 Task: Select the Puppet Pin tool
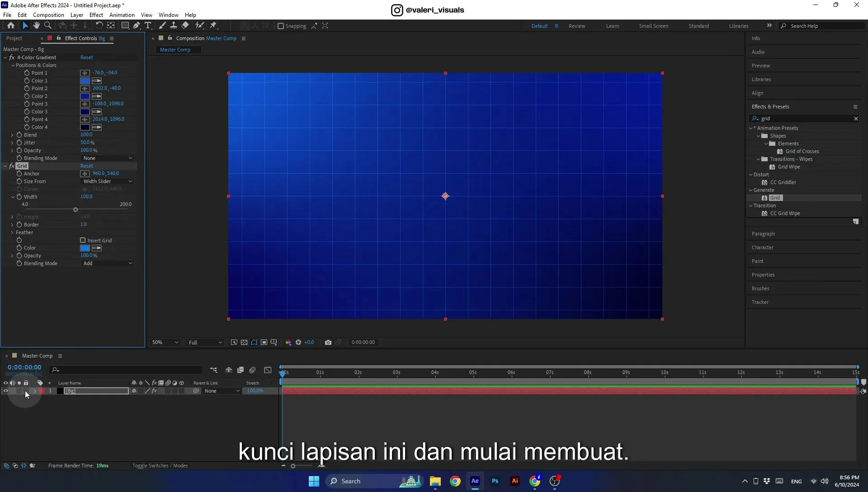tap(213, 26)
